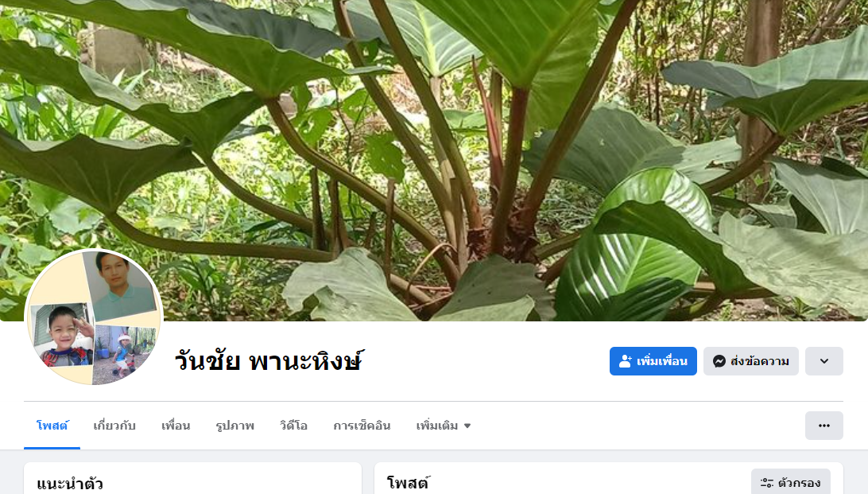The width and height of the screenshot is (868, 494).
Task: Click the เพิ่มเพื่อน button
Action: (653, 361)
